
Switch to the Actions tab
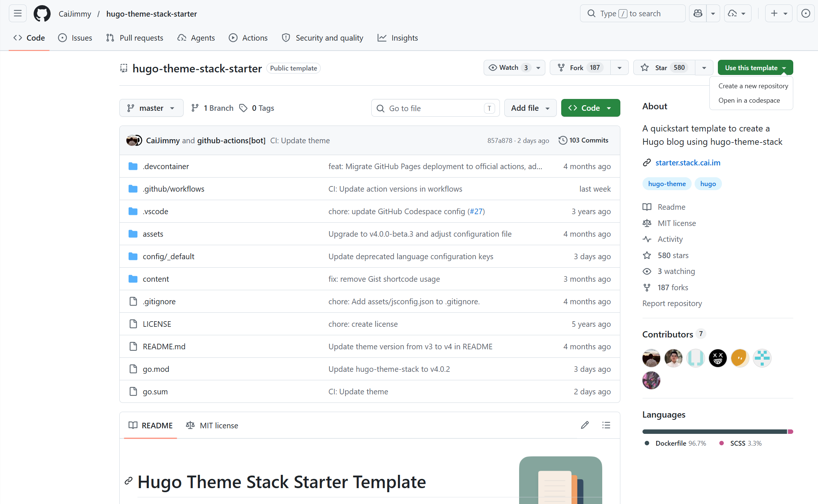tap(248, 38)
